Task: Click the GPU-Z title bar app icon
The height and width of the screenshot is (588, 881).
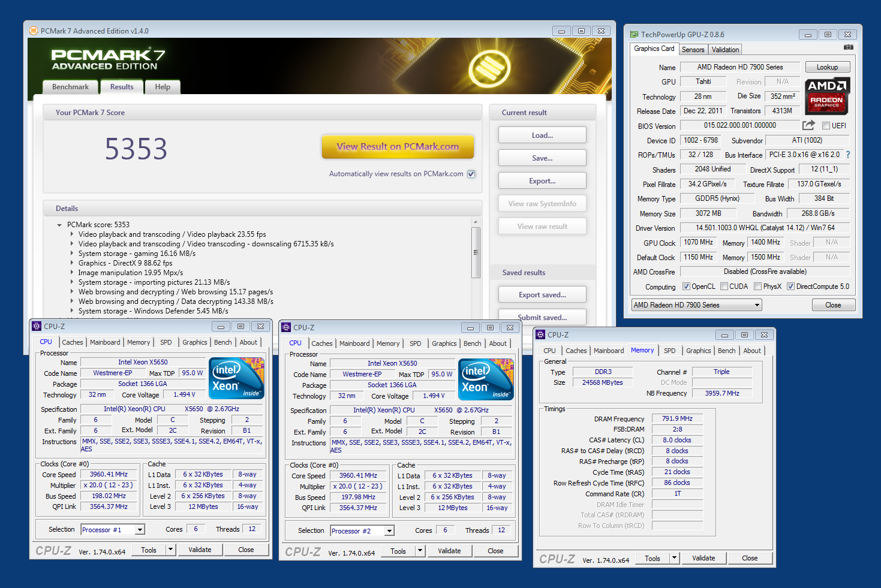Action: coord(634,34)
